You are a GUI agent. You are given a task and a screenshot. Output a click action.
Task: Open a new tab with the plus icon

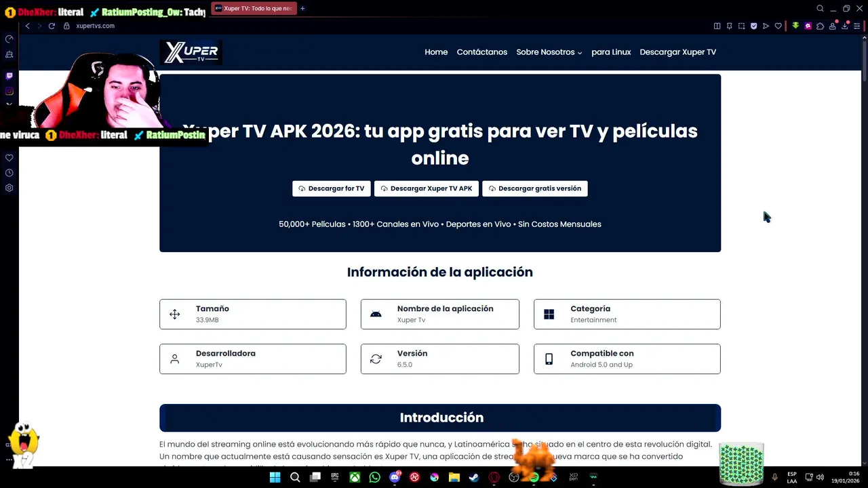pos(302,9)
